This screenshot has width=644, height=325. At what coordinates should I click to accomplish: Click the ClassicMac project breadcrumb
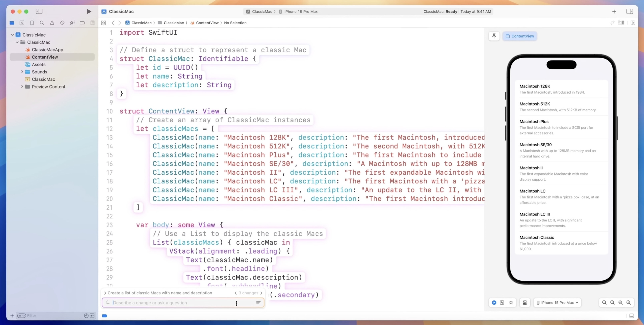coord(139,23)
